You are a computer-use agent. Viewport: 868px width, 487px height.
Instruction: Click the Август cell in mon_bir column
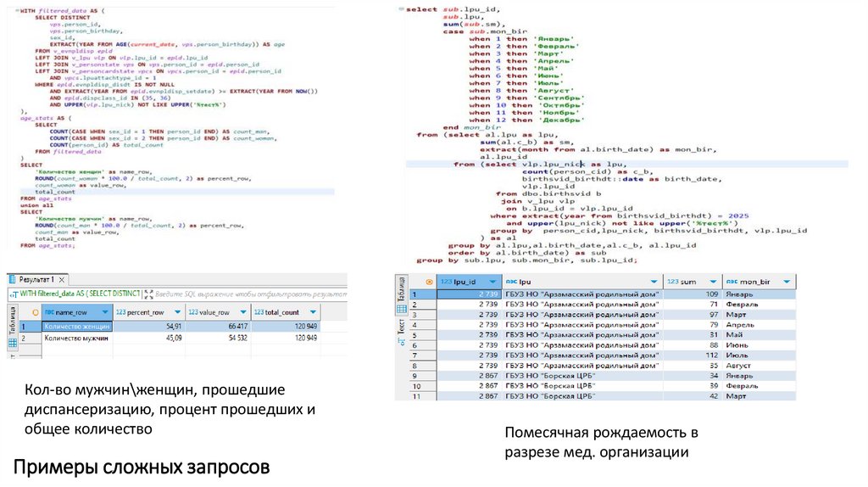tap(759, 366)
